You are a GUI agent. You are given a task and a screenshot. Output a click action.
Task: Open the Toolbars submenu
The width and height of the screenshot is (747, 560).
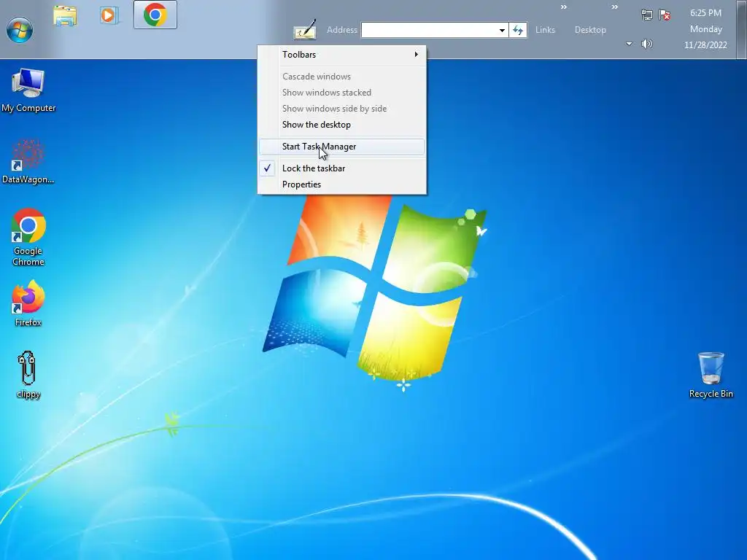(341, 54)
